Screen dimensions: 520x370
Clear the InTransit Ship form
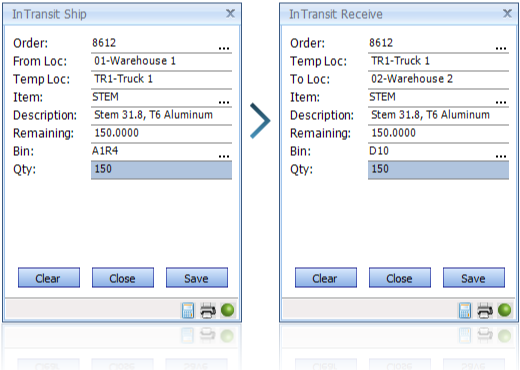pyautogui.click(x=49, y=278)
